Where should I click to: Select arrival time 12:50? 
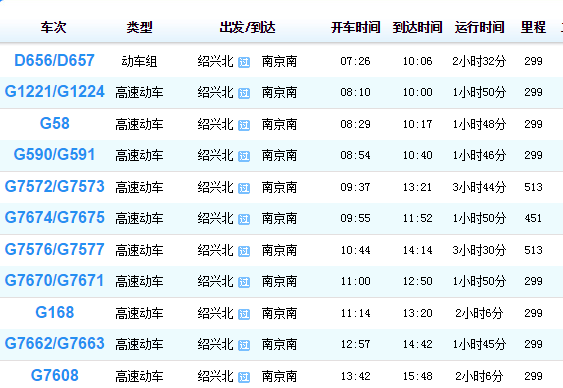point(417,281)
